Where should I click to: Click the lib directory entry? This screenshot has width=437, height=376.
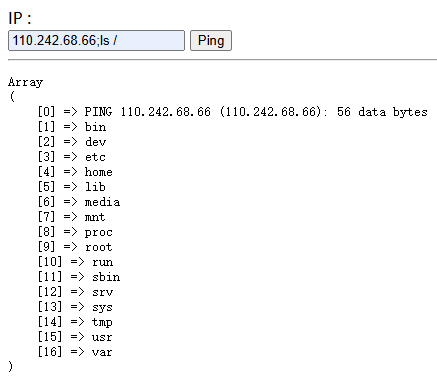tap(95, 187)
